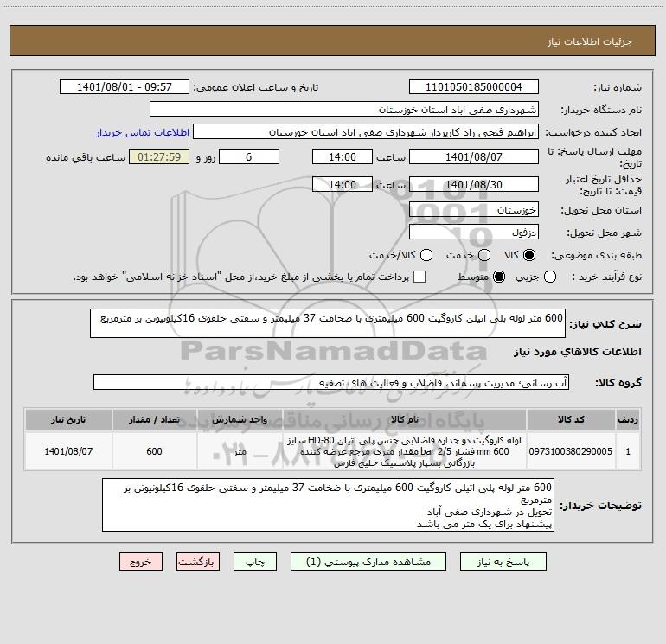Click the price validity date 1401/08/30 field
The image size is (666, 644).
[474, 184]
